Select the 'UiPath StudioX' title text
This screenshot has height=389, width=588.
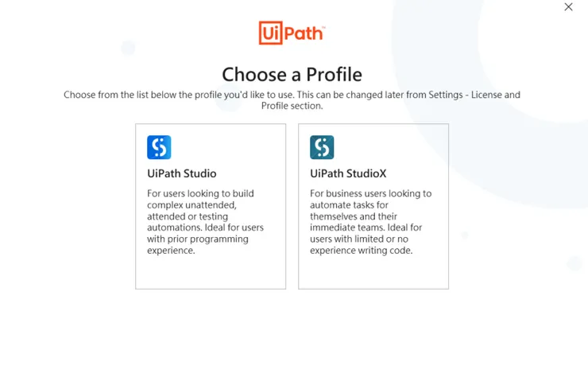pos(348,173)
